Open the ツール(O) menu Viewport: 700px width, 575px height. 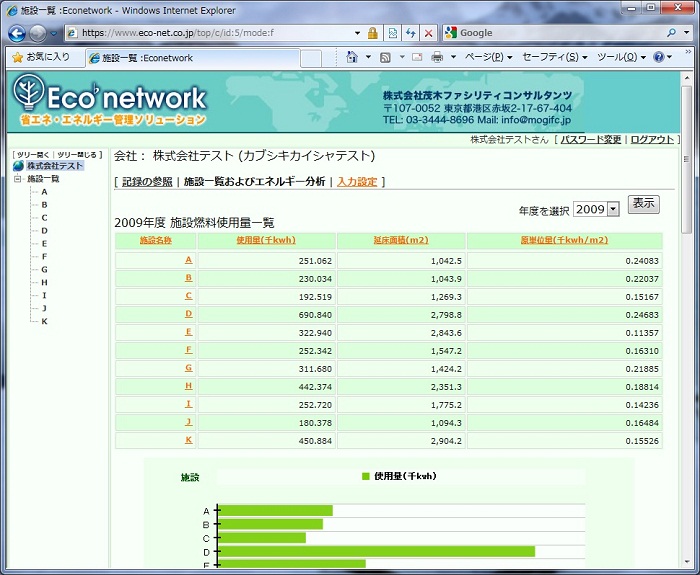[x=621, y=57]
